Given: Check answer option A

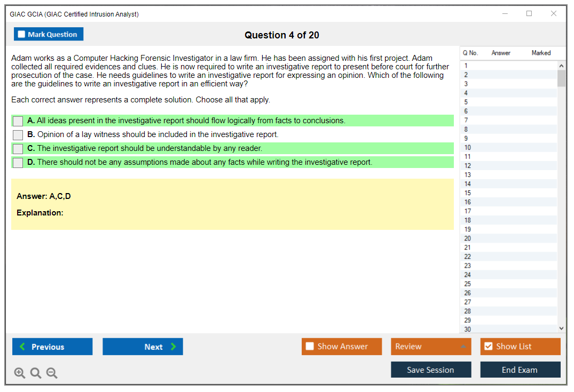Looking at the screenshot, I should (17, 121).
